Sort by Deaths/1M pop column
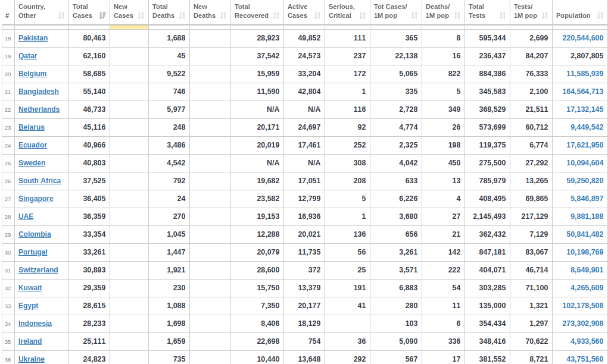This screenshot has width=608, height=364. click(x=443, y=12)
